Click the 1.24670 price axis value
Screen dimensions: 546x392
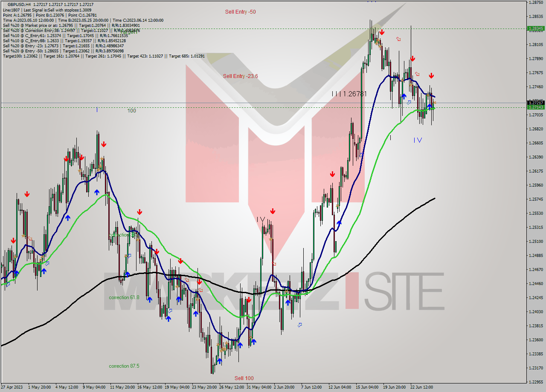536,269
